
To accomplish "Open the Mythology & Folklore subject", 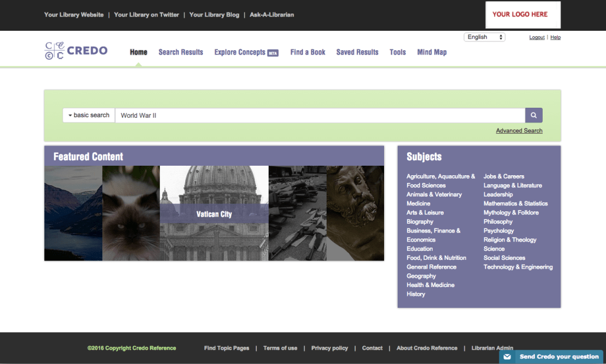I will (511, 212).
